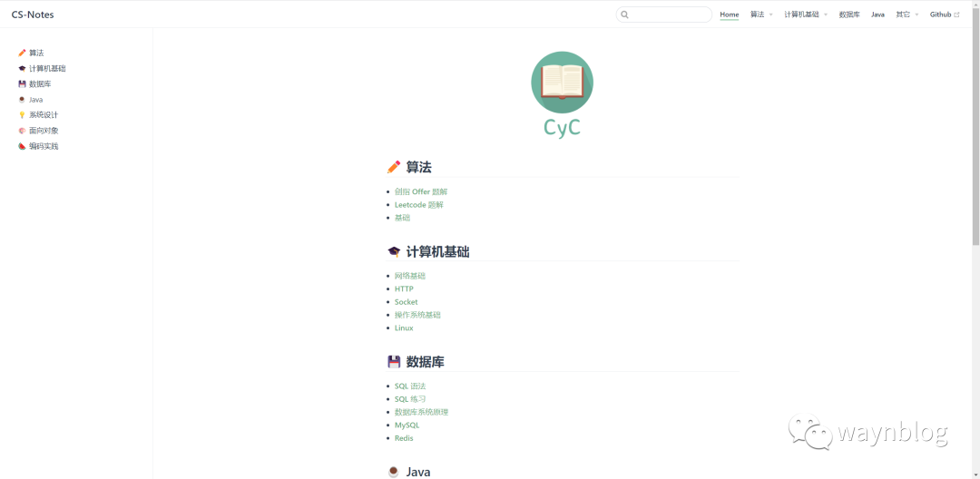Open 数据库 from the top navigation
This screenshot has width=980, height=479.
(849, 15)
